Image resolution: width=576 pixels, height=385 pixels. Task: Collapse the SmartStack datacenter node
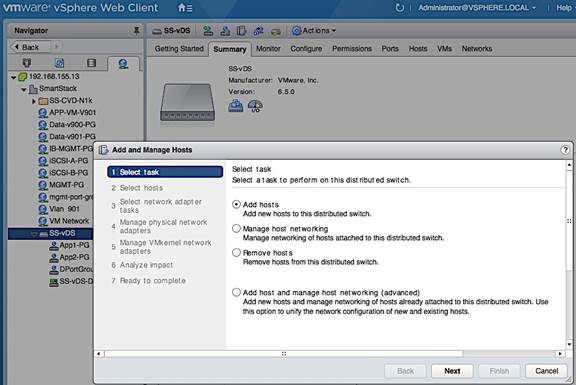click(24, 89)
